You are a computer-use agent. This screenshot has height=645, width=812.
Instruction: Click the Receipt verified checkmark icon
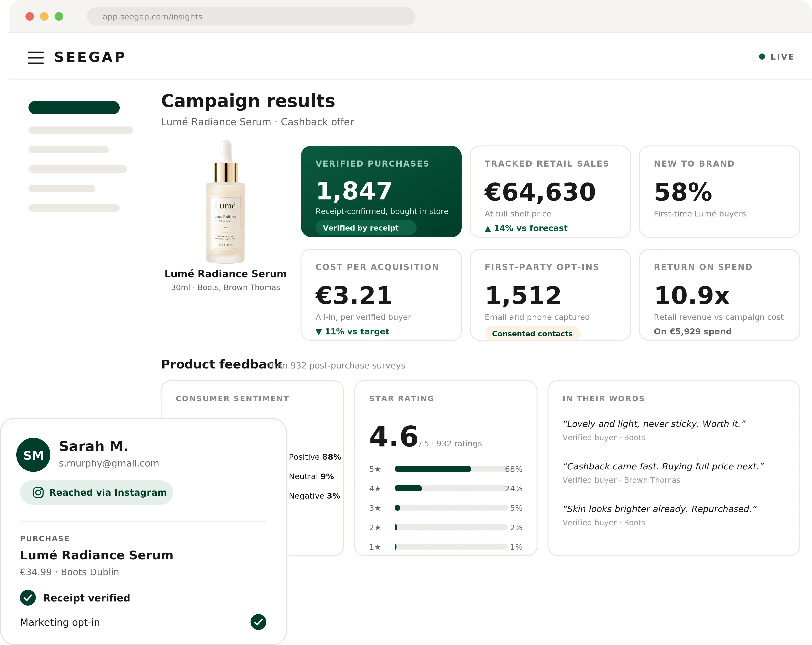pos(28,598)
